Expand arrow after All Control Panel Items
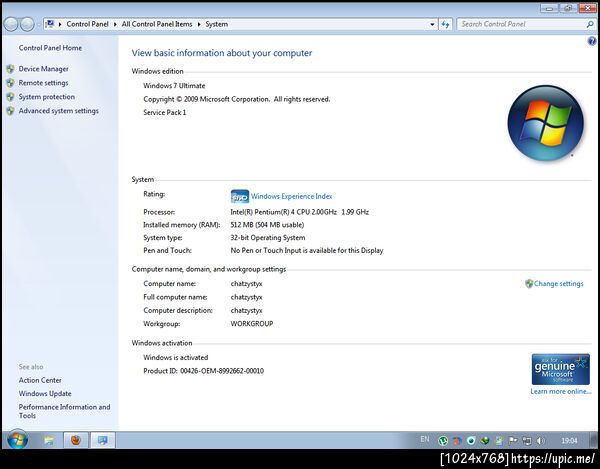Screen dimensions: 600x469 click(199, 24)
